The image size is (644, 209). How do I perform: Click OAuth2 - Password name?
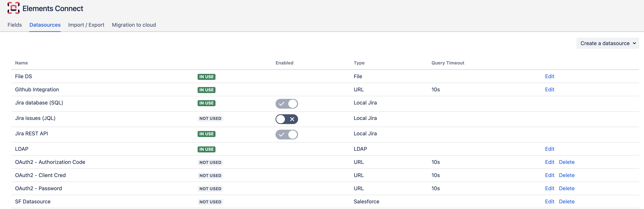[38, 189]
